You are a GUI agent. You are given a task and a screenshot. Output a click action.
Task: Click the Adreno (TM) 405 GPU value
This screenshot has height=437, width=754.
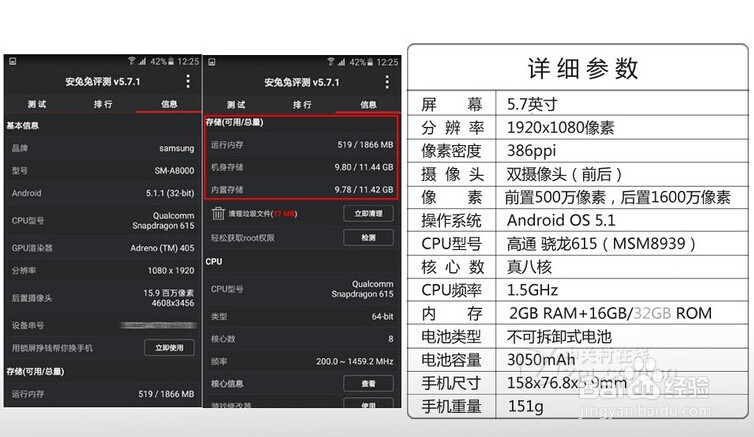(162, 248)
